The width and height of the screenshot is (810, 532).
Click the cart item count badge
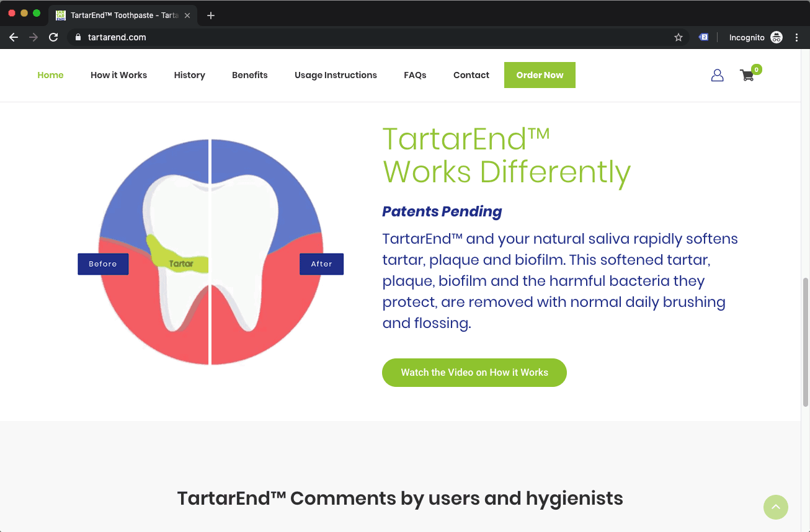[756, 69]
